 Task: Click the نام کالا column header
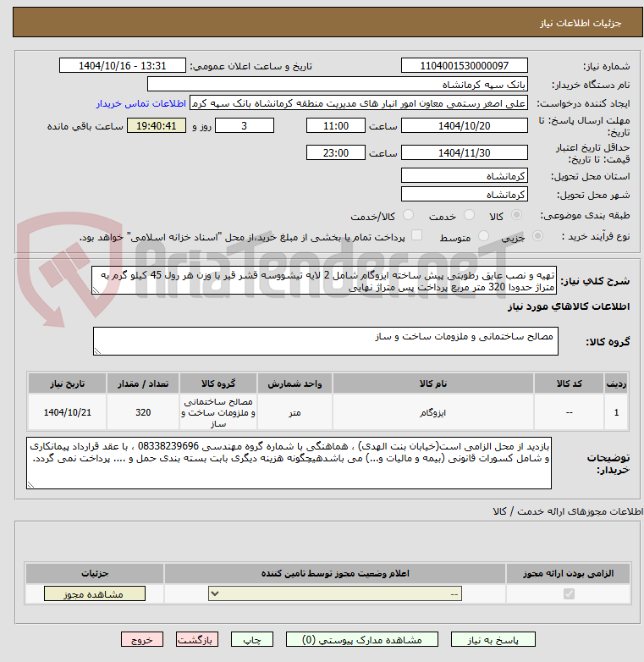pyautogui.click(x=433, y=383)
